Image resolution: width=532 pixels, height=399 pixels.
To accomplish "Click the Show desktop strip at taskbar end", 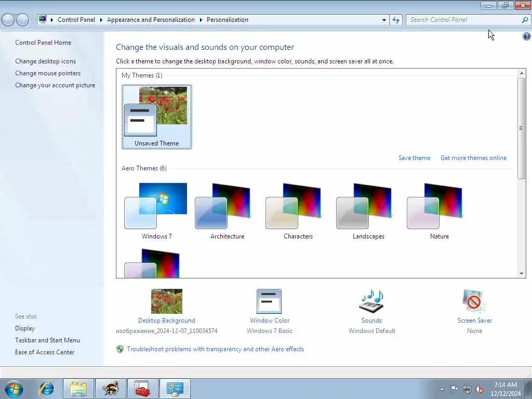I will pyautogui.click(x=529, y=389).
